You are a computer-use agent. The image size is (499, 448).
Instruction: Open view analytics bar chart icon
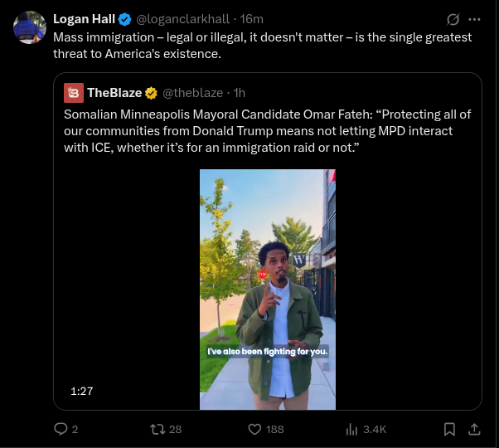[351, 429]
